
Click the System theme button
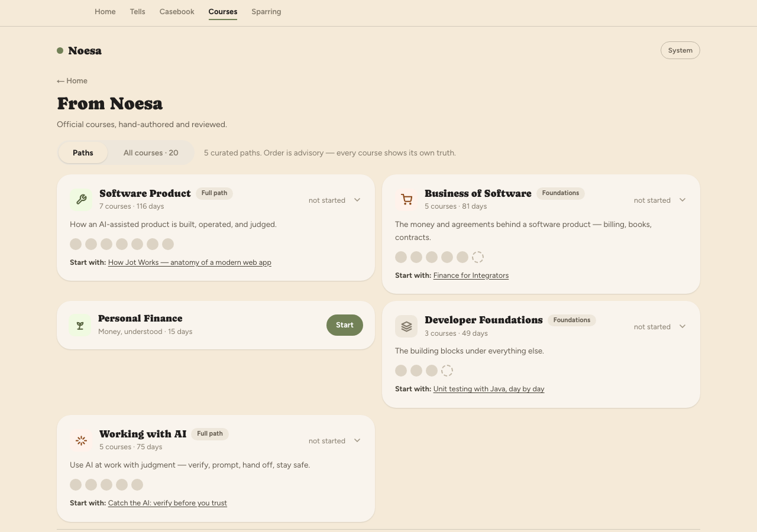[x=680, y=50]
